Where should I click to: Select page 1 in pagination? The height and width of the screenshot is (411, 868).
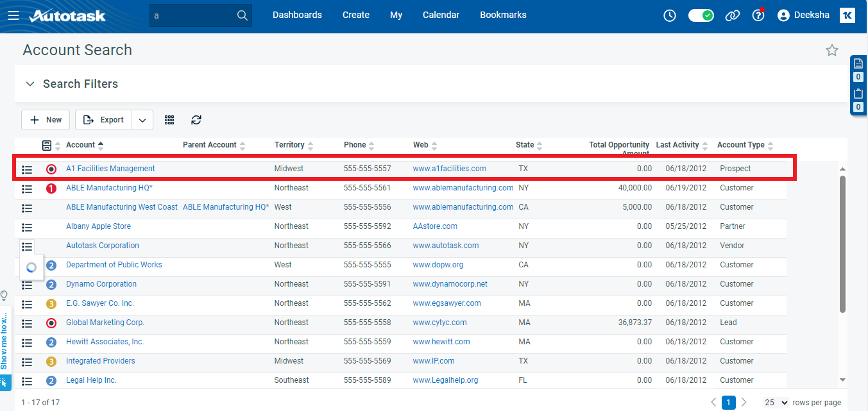(729, 403)
